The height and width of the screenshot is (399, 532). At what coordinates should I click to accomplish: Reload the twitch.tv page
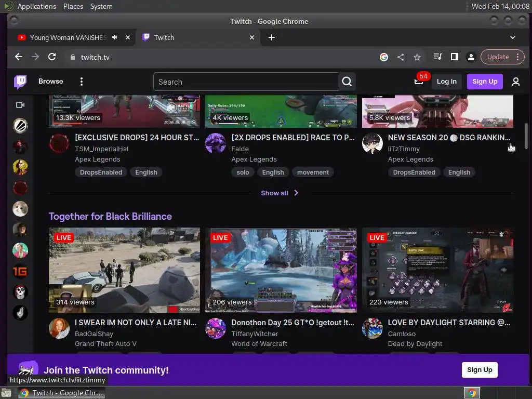click(x=52, y=57)
